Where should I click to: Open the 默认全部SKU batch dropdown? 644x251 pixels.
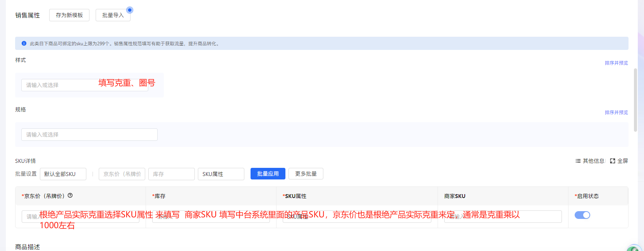click(x=63, y=174)
